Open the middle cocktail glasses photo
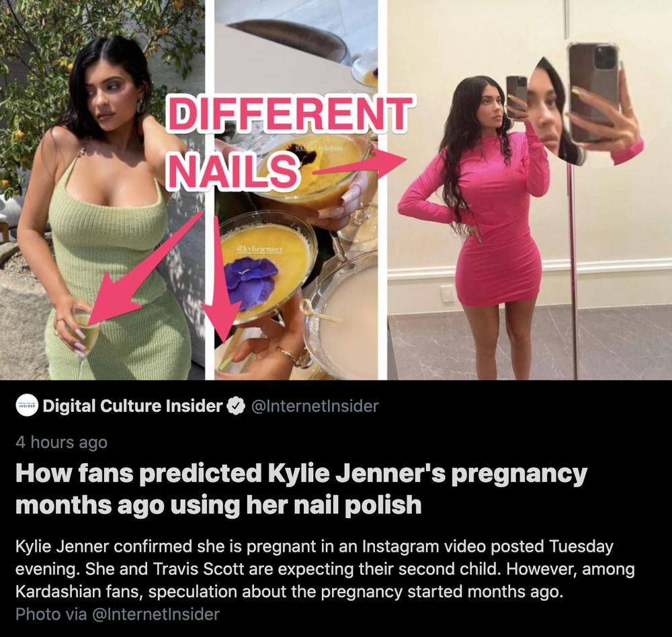The image size is (672, 637). [x=296, y=189]
